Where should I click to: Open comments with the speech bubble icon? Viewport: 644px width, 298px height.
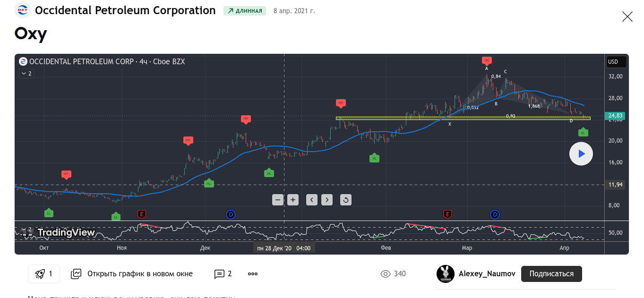click(223, 274)
